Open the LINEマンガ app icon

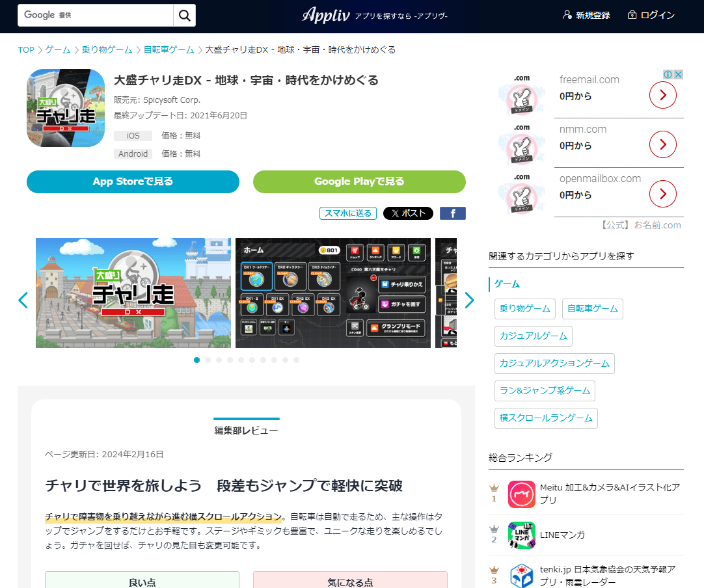(x=521, y=535)
